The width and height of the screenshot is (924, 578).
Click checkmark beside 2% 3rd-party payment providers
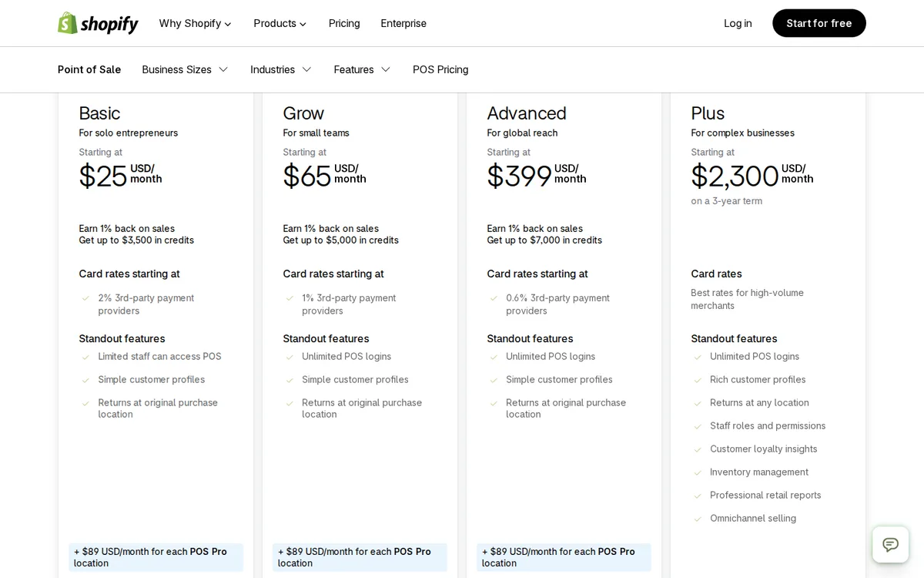point(85,298)
